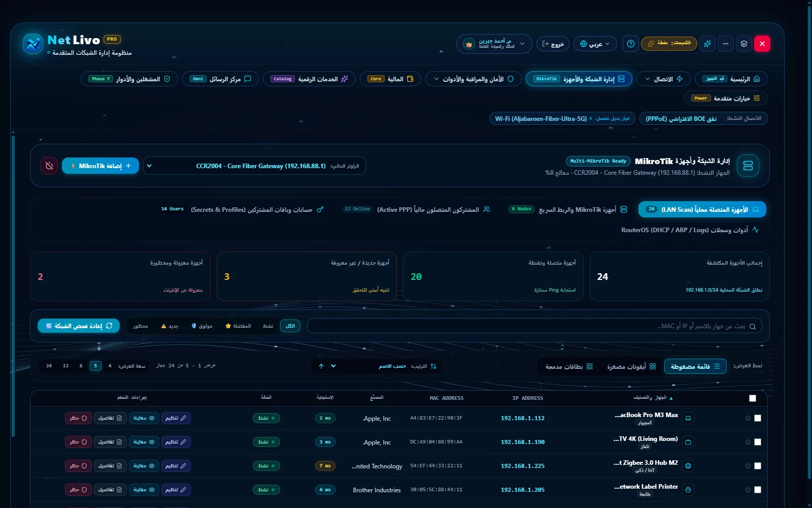Click the TV icon in the TV 4K Living Room row
This screenshot has height=508, width=812.
coord(688,442)
